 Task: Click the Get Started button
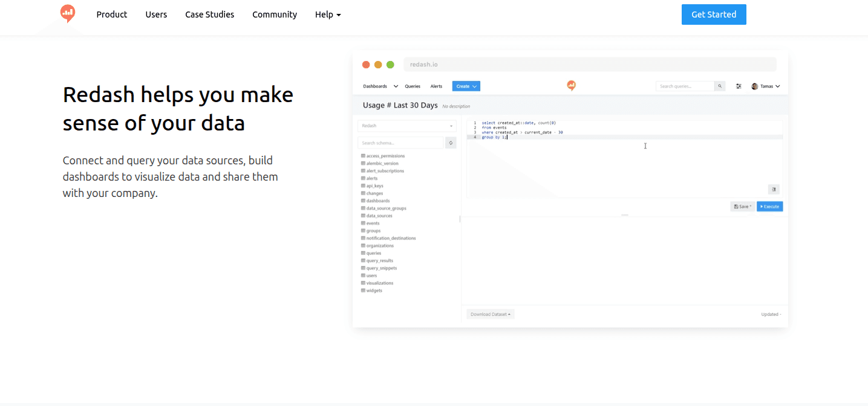pyautogui.click(x=714, y=14)
